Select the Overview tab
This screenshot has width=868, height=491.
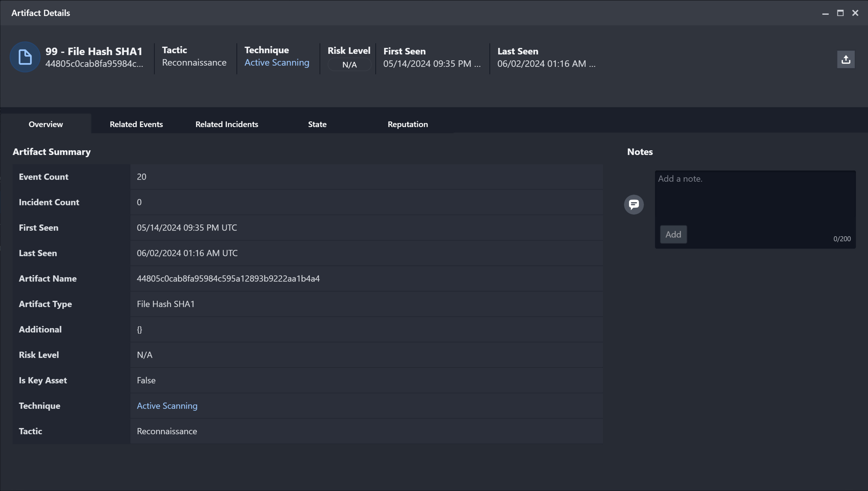pyautogui.click(x=46, y=124)
